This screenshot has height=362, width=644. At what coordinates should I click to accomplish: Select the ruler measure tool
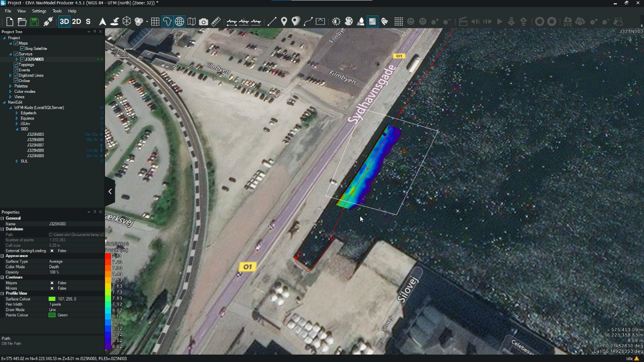pos(216,21)
